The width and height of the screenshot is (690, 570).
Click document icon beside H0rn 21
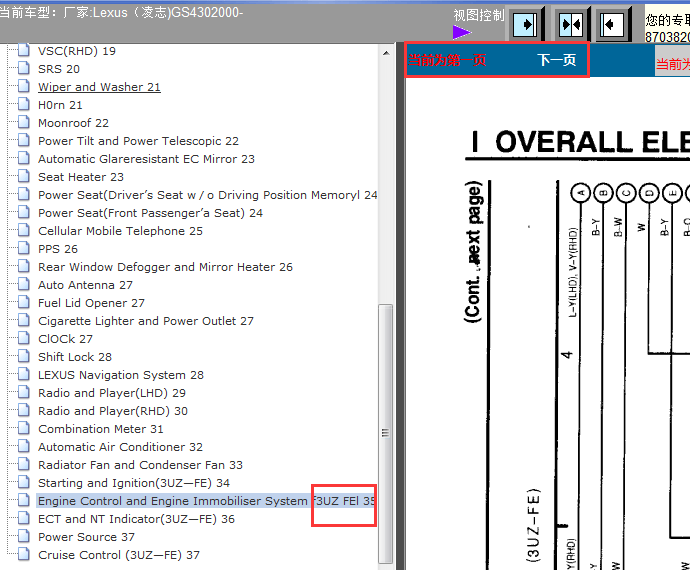click(24, 105)
